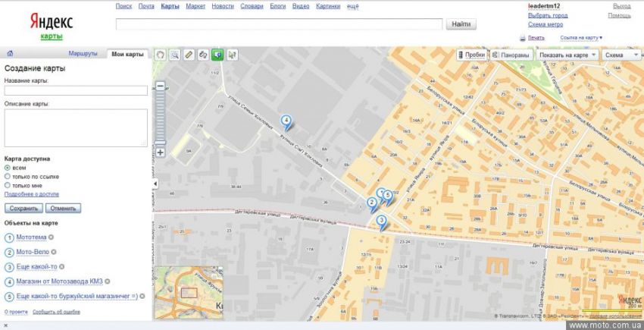Click the home icon tab

click(10, 54)
